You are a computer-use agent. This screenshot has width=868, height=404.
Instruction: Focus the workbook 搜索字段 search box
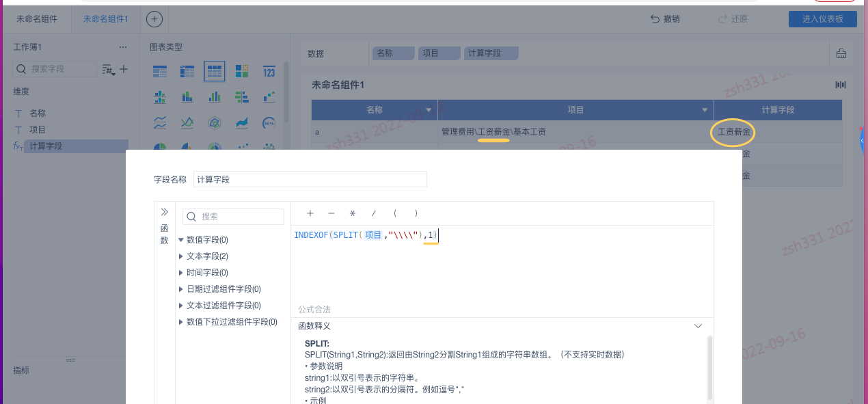[55, 69]
